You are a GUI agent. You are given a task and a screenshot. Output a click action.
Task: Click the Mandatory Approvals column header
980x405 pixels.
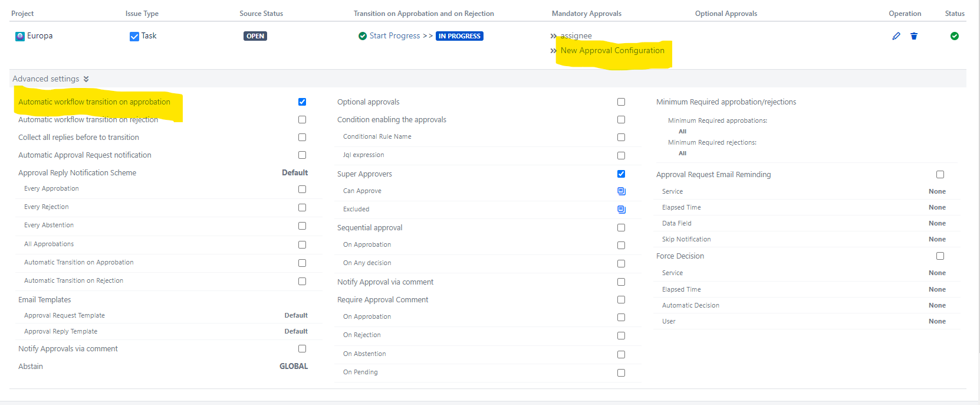point(586,14)
